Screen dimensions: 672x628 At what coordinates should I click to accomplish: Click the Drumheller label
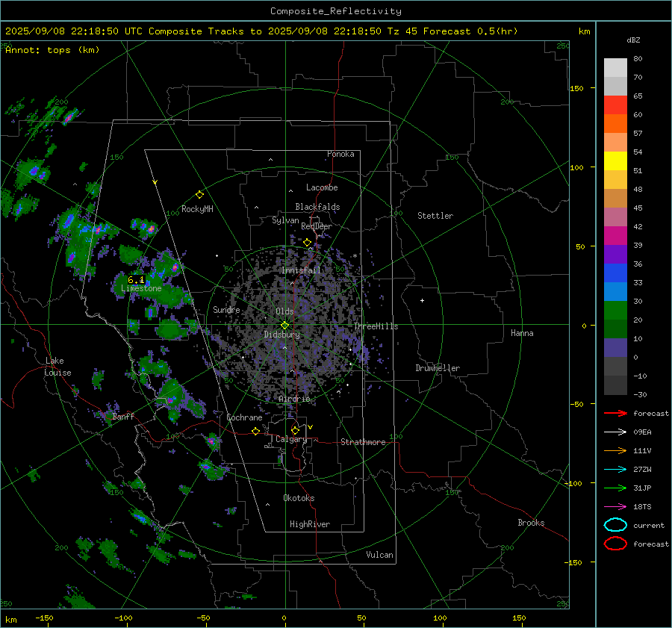(438, 368)
